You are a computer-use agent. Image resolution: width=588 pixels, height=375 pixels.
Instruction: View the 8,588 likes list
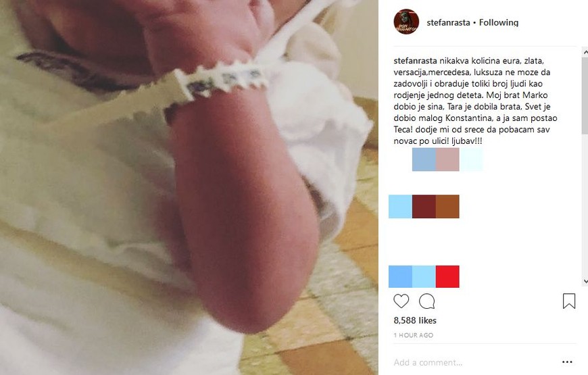415,320
